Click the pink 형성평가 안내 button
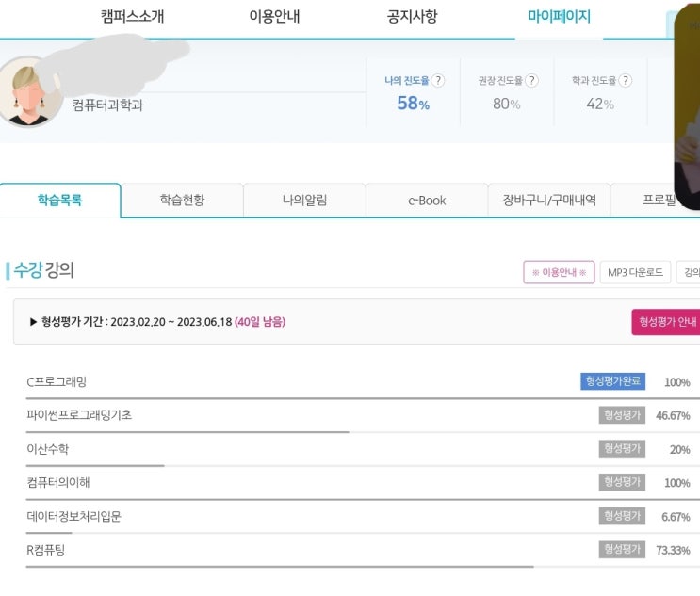700x596 pixels. pyautogui.click(x=667, y=322)
